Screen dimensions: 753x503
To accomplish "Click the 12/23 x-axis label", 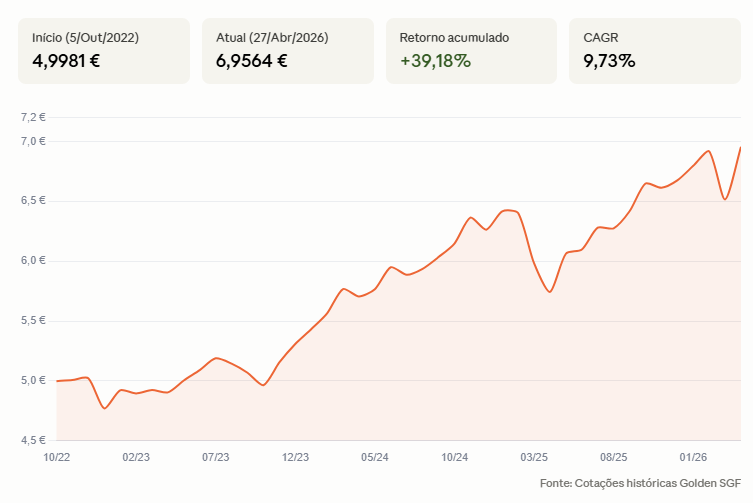I will [x=295, y=457].
